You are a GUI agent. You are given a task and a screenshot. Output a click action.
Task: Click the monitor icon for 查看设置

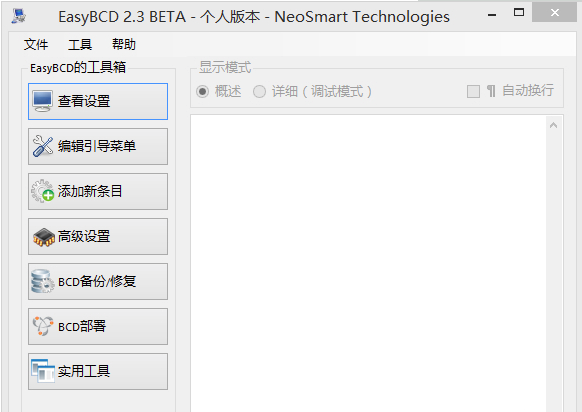click(42, 101)
